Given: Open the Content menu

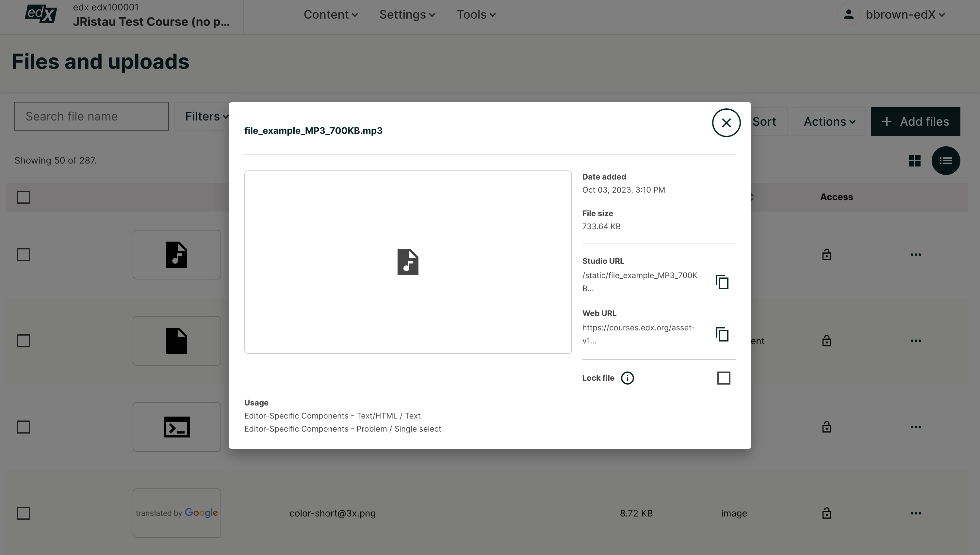Looking at the screenshot, I should 331,14.
